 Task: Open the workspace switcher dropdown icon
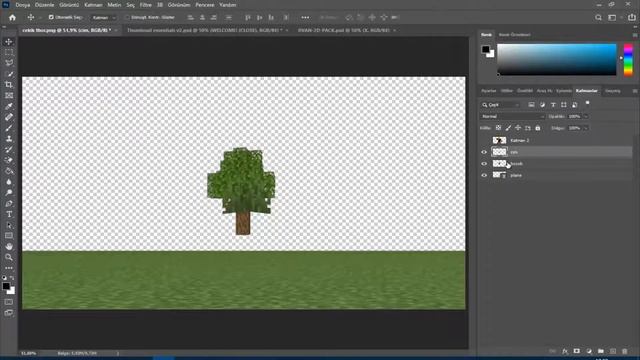[612, 18]
